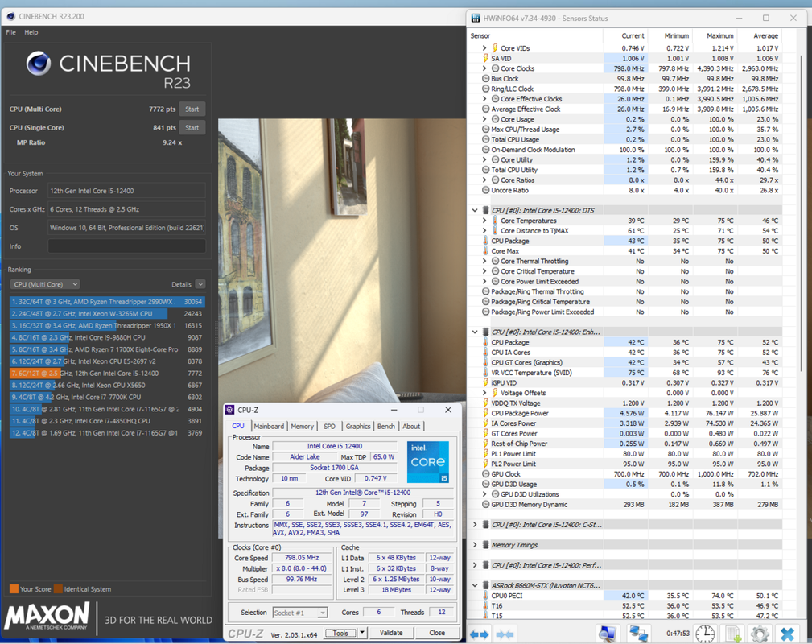Screen dimensions: 812x644
Task: Click HWiNFO expand-columns double arrow icon
Action: (x=480, y=634)
